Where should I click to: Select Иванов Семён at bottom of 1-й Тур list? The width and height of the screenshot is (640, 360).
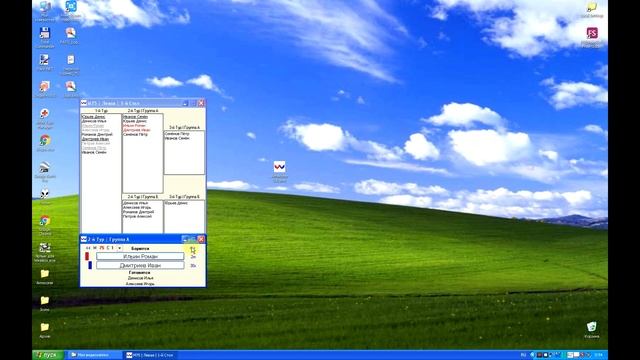(x=94, y=152)
